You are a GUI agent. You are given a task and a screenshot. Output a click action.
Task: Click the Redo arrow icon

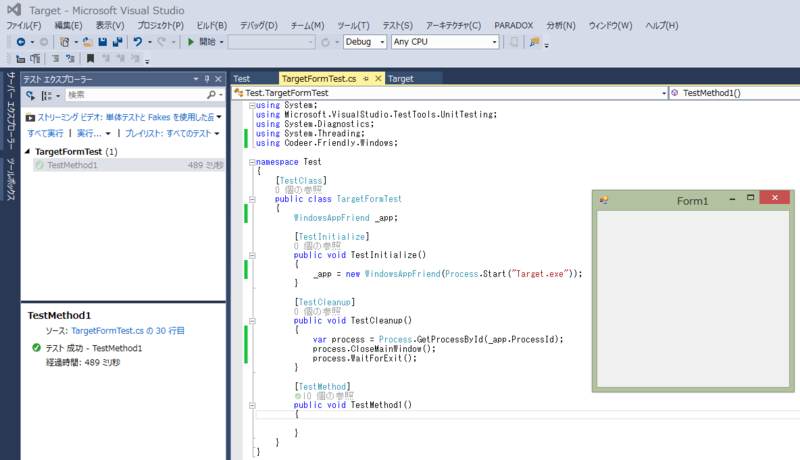pos(162,42)
